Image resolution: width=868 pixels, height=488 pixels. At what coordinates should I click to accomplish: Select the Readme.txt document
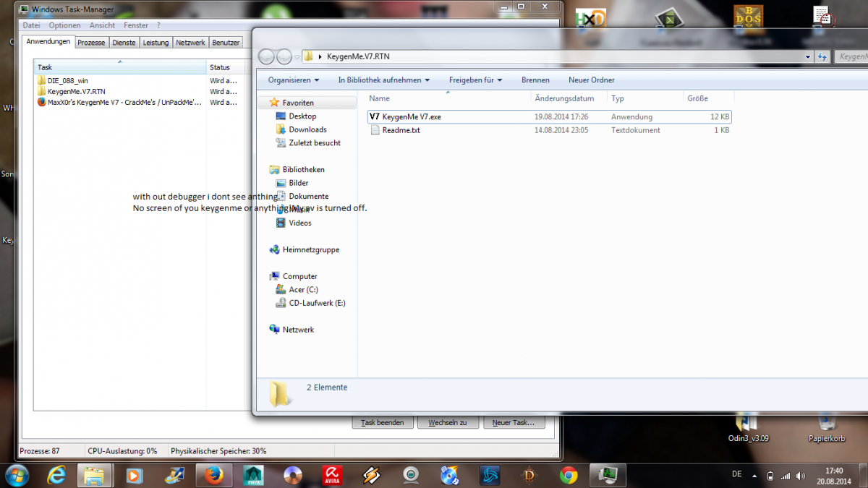[x=401, y=130]
